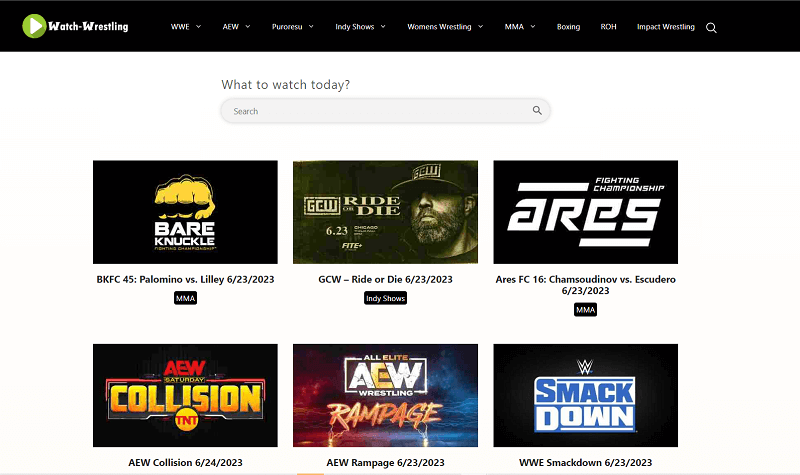Click magnifier icon inside search box
Screen dimensions: 800x475
coord(537,110)
